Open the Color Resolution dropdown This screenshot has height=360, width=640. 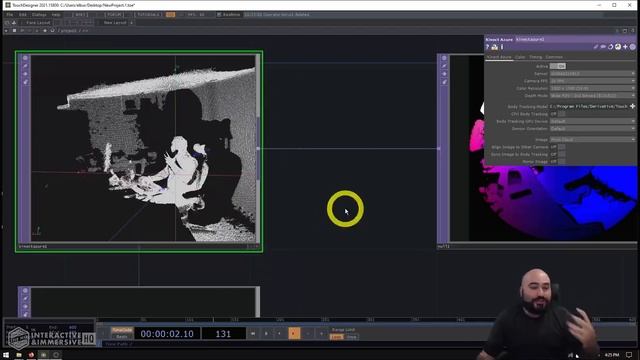click(x=592, y=88)
